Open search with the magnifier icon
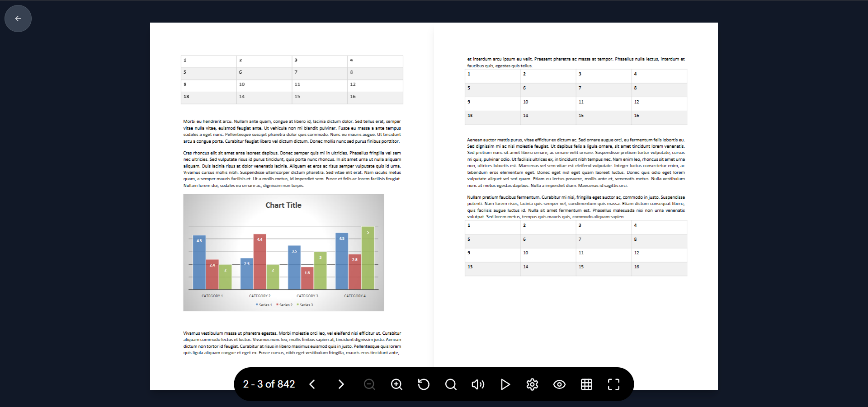 pos(451,384)
